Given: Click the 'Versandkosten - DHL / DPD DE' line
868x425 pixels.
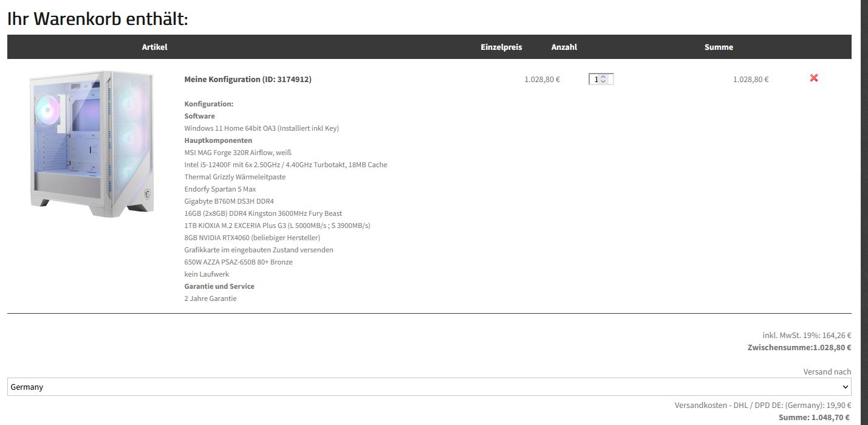Looking at the screenshot, I should click(763, 406).
